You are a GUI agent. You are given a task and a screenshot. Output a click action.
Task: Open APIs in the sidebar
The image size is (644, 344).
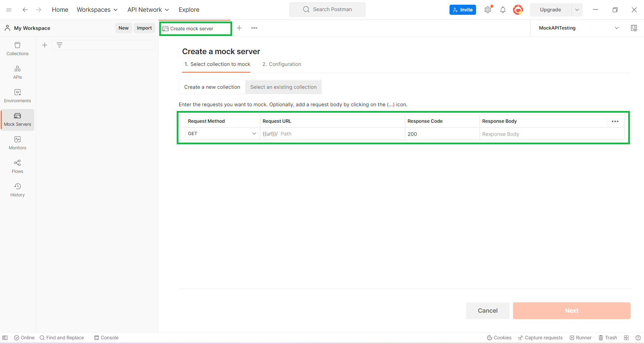coord(17,73)
